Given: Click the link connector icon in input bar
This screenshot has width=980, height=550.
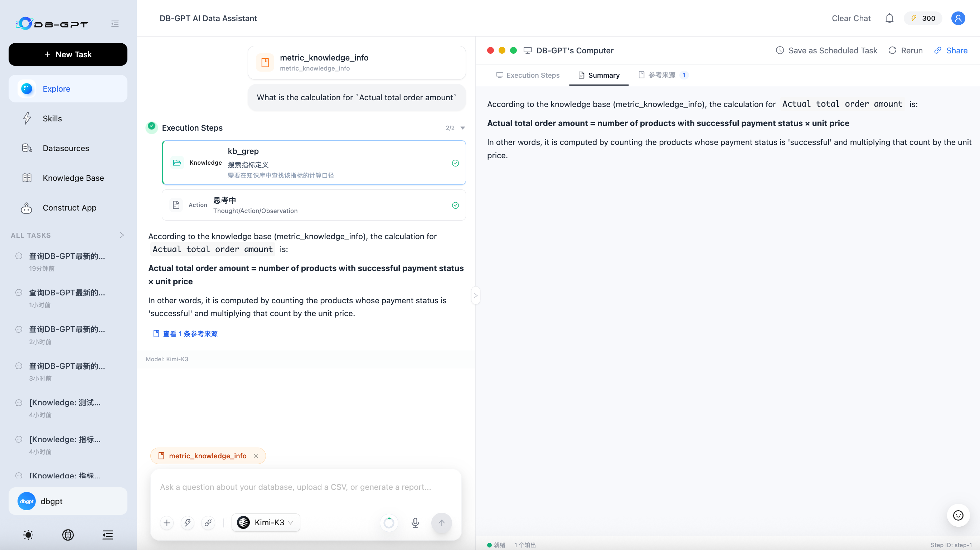Looking at the screenshot, I should (208, 522).
